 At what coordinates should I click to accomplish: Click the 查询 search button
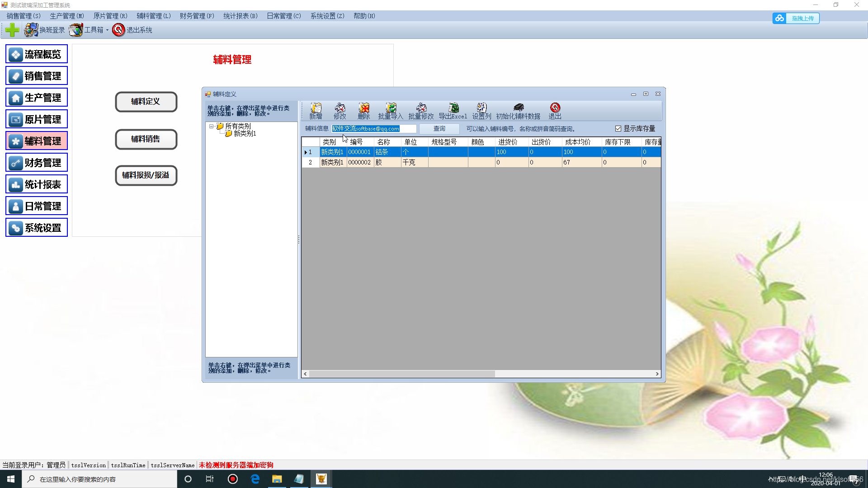tap(439, 129)
